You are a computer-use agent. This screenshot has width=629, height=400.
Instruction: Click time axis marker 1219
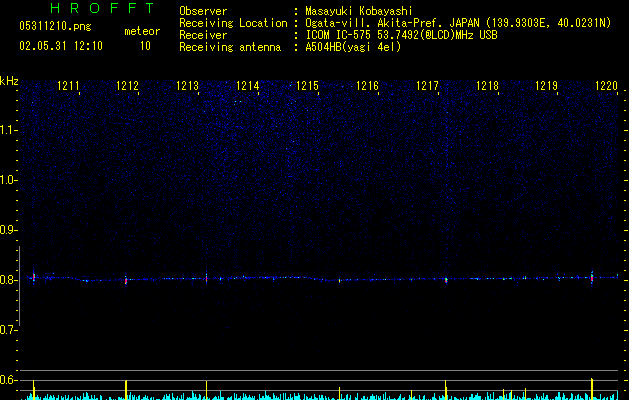[x=546, y=86]
